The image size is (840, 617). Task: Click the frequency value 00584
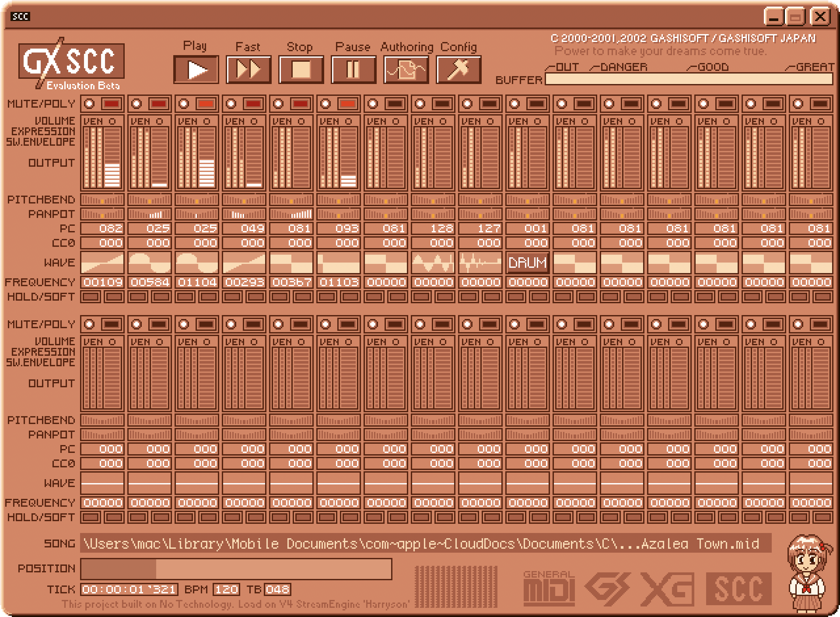point(149,282)
